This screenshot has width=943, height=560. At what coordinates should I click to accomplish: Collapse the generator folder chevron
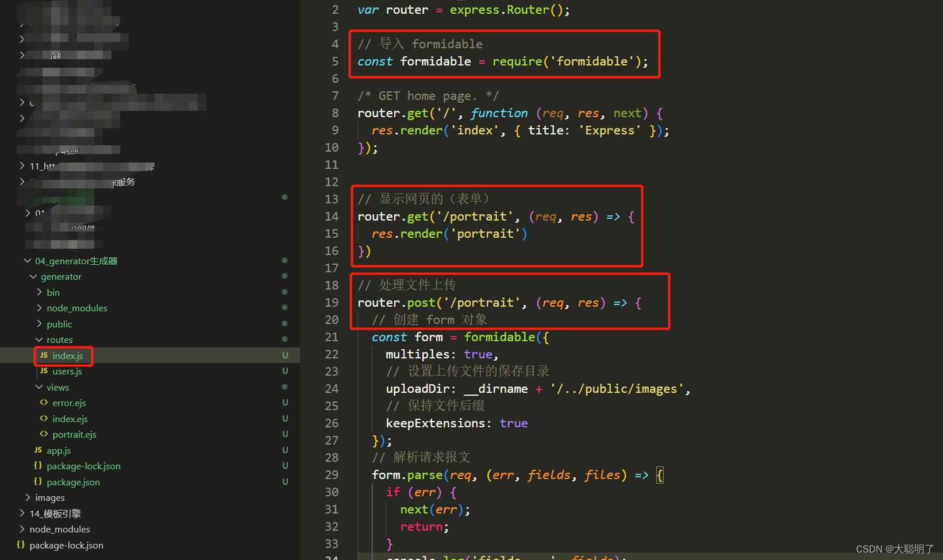point(33,276)
